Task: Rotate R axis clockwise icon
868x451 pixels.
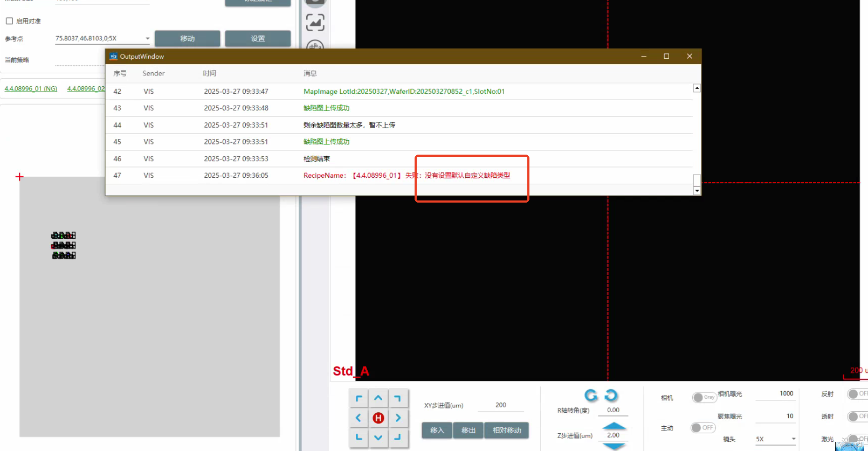Action: coord(611,396)
